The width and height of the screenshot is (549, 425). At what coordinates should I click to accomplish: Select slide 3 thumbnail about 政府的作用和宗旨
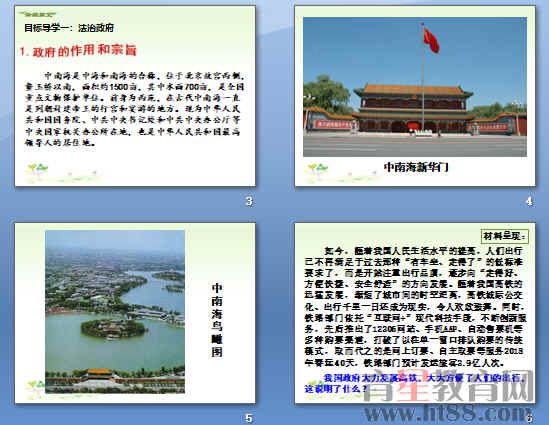tap(135, 96)
